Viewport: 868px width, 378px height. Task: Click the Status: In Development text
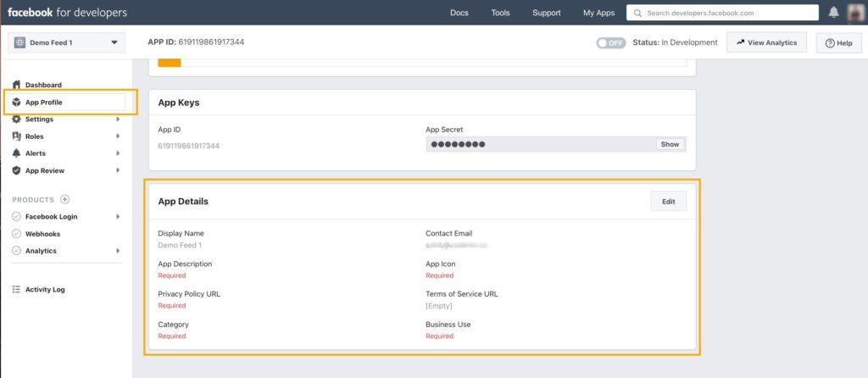pyautogui.click(x=675, y=42)
